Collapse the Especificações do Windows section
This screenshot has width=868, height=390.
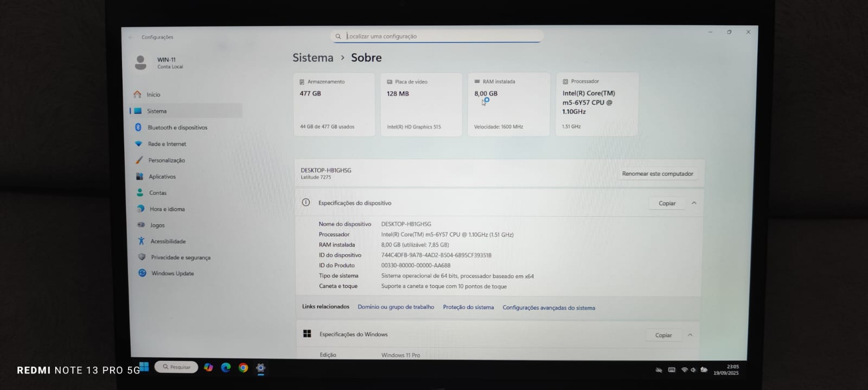coord(690,335)
